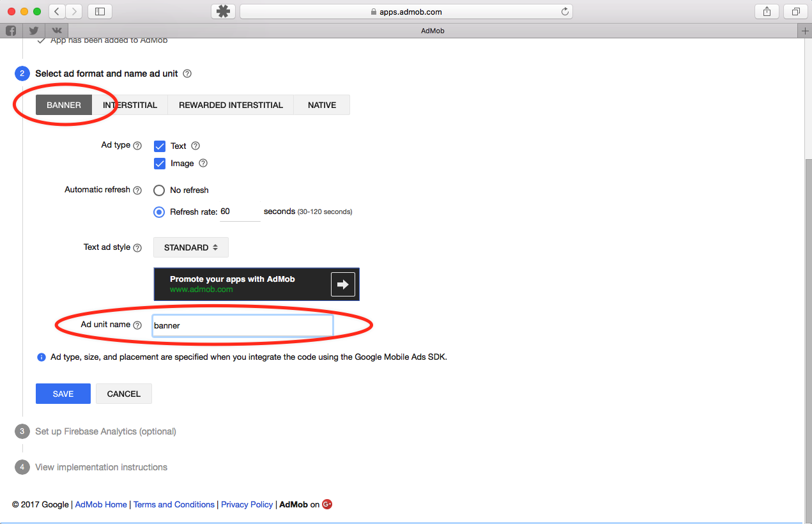Click the arrow on ad preview
Screen dimensions: 812x524
click(343, 284)
